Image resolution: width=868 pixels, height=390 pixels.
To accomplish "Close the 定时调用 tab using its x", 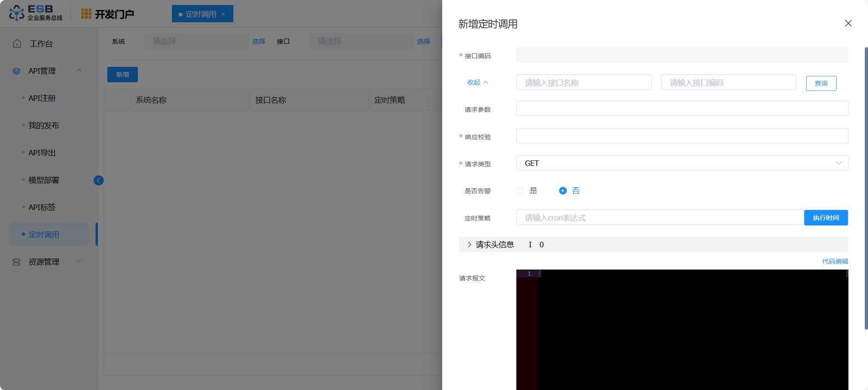I will 223,14.
